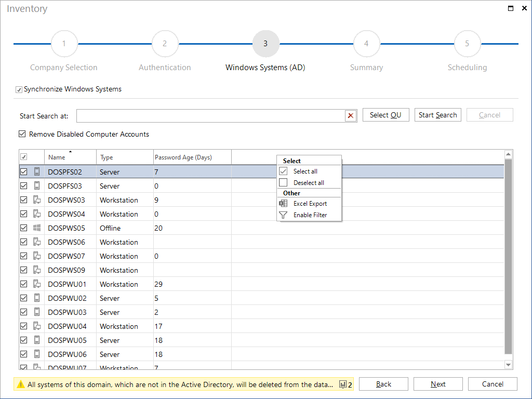Open the message count icon in status bar
This screenshot has height=399, width=532.
tap(343, 384)
